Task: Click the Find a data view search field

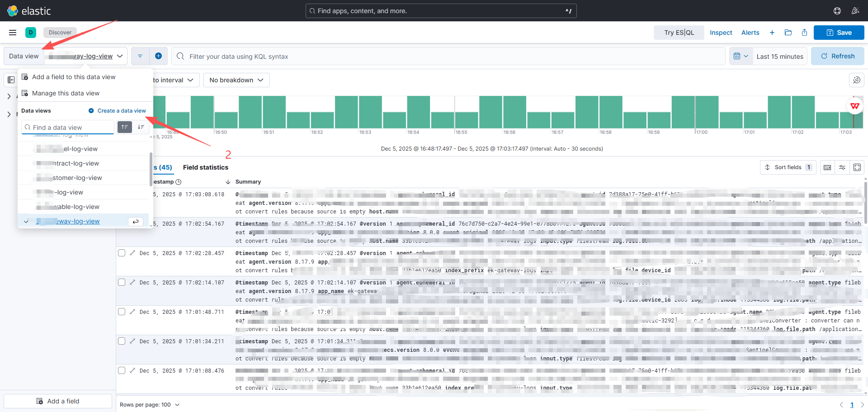Action: point(68,128)
